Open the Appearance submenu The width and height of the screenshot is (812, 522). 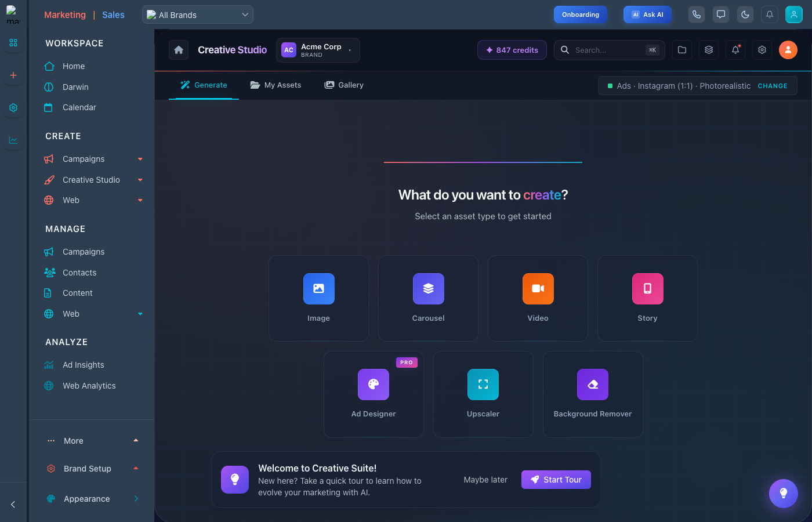click(x=93, y=499)
